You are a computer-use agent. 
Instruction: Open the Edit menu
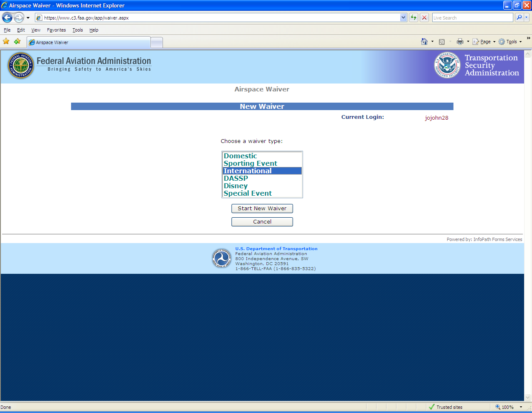(21, 30)
